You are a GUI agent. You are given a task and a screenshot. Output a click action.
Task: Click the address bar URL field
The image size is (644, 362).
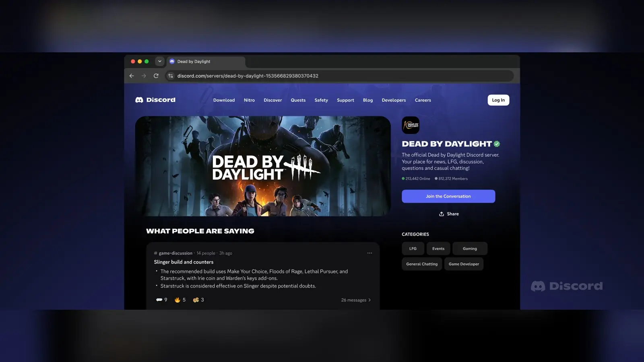(340, 76)
